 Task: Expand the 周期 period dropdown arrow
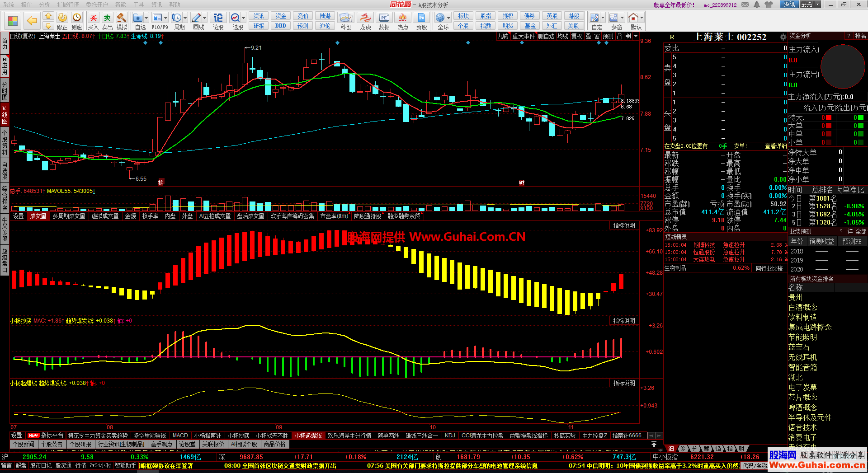185,18
